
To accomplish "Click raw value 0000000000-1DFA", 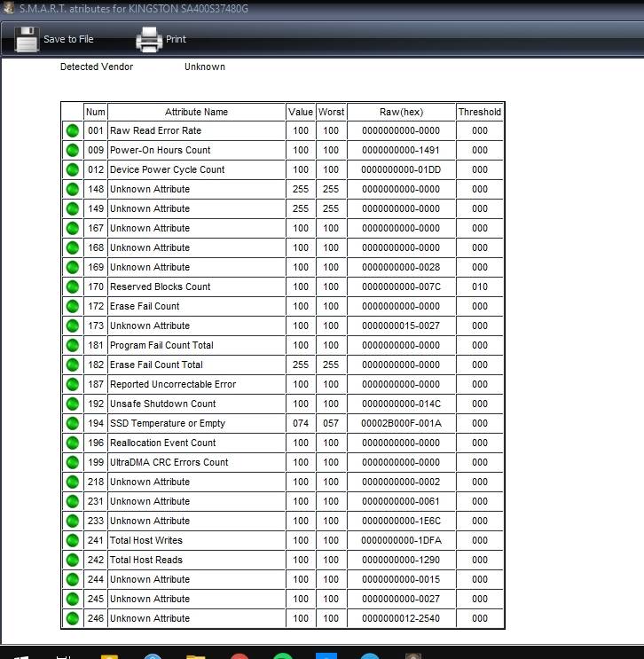I will (401, 540).
